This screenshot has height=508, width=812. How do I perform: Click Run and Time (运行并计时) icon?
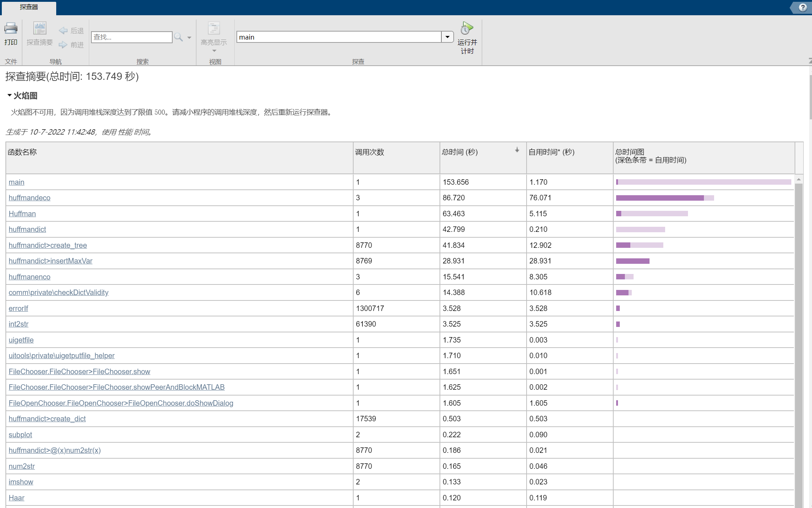pyautogui.click(x=467, y=29)
